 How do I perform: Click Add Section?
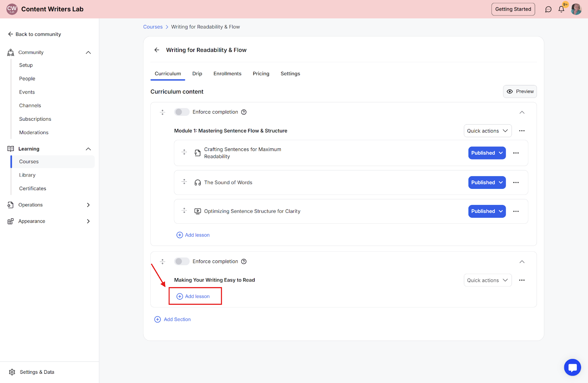click(x=172, y=319)
